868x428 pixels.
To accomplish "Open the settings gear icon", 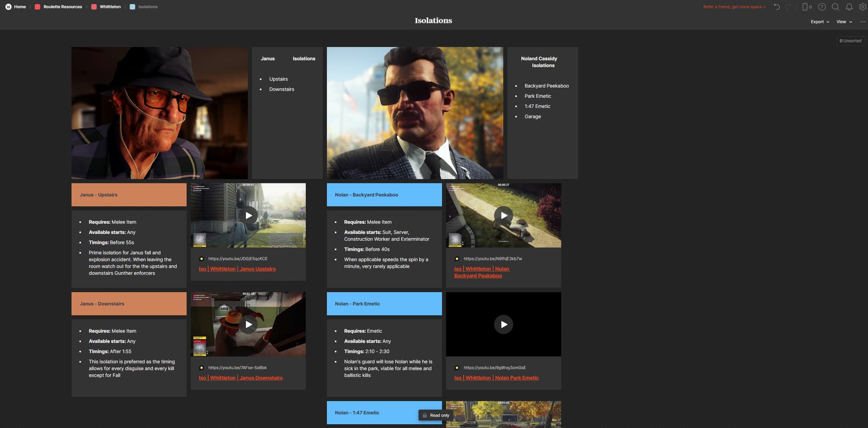I will tap(863, 7).
